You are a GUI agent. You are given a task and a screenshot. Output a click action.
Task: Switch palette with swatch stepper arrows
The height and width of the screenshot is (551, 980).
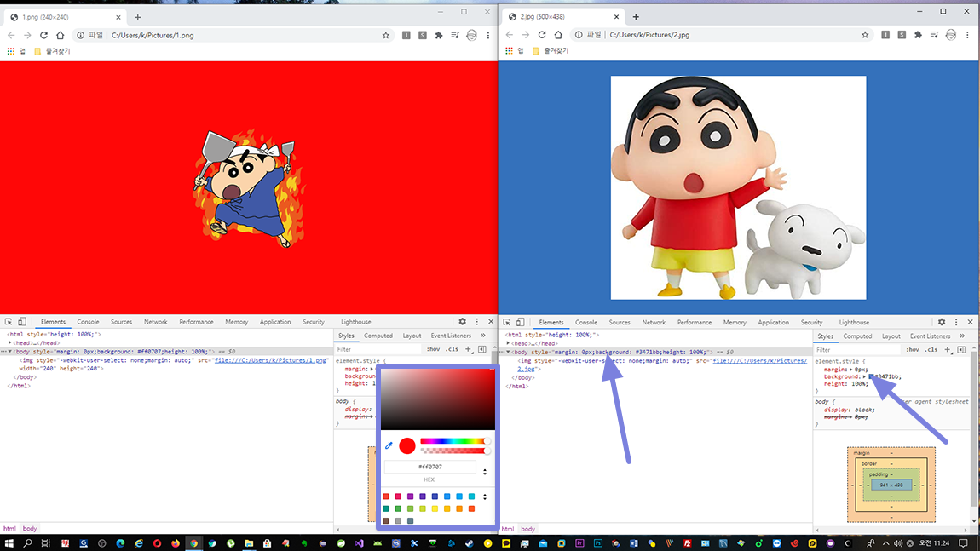(484, 496)
